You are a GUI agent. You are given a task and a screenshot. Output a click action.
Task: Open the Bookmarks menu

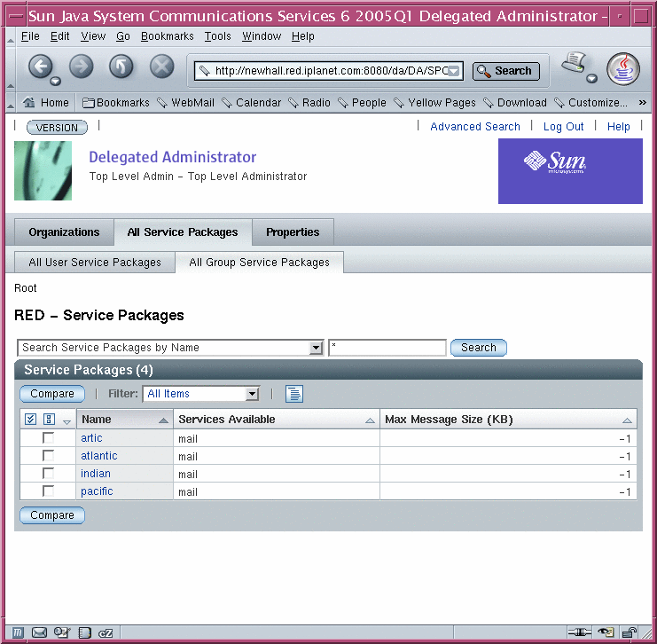(x=168, y=36)
